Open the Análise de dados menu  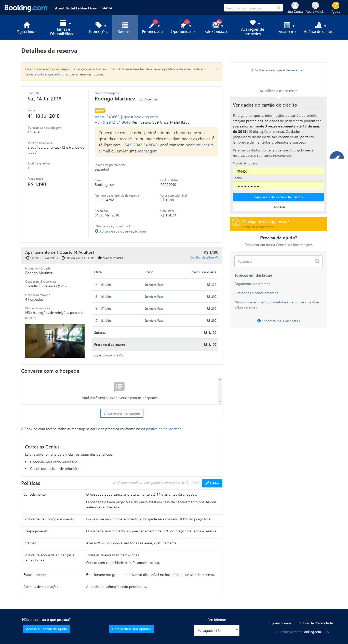pos(318,28)
